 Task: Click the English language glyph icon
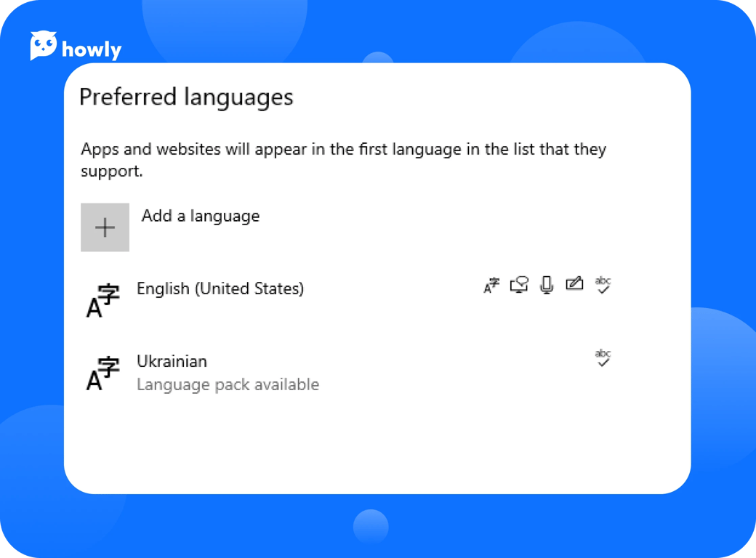point(102,300)
